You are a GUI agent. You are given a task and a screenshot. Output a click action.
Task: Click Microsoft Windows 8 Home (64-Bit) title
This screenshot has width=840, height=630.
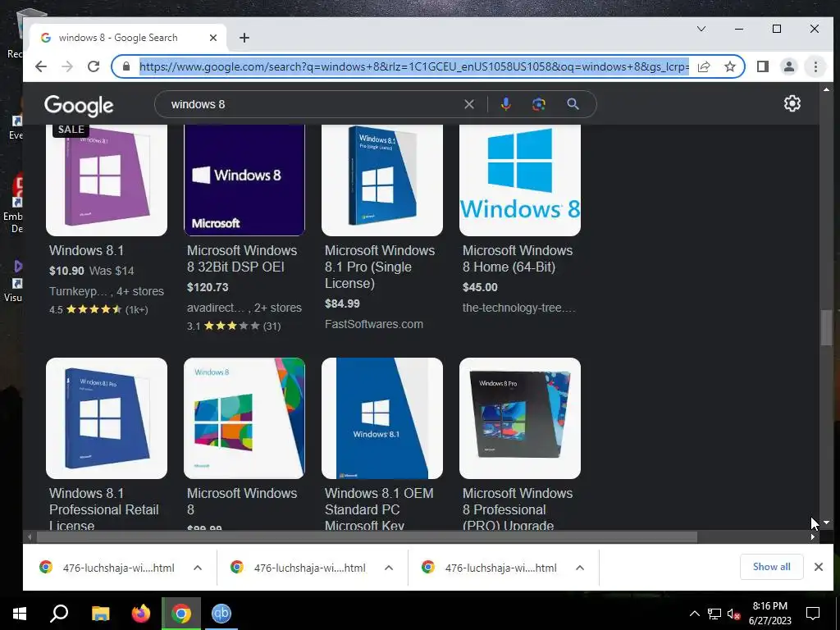(x=517, y=258)
